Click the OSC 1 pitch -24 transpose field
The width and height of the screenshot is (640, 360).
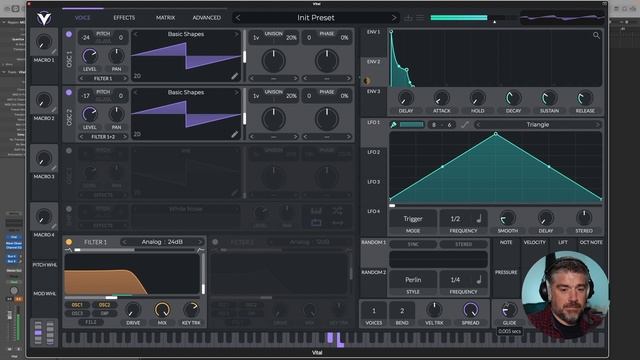(x=85, y=38)
